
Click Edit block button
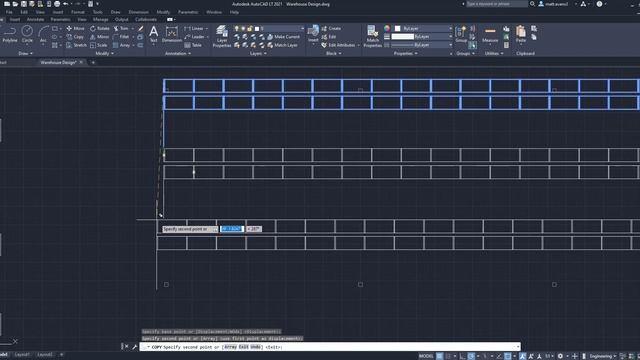tap(329, 37)
